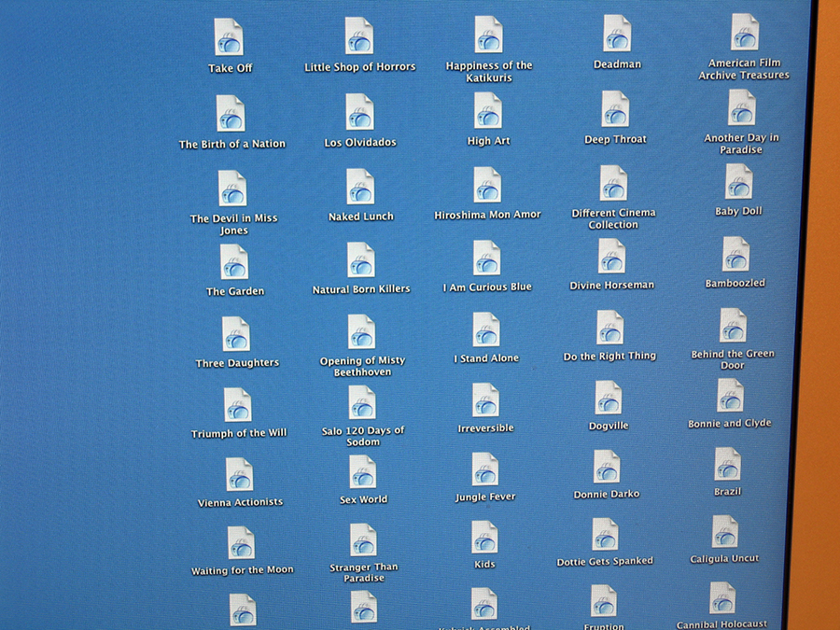Screen dimensions: 840x630
Task: Select the Take Off file icon
Action: coord(229,38)
